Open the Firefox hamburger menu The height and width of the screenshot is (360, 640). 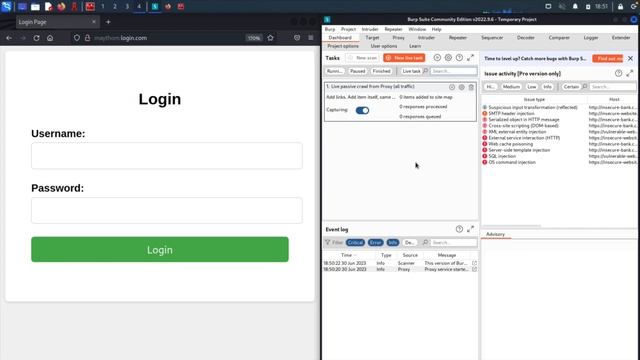pyautogui.click(x=311, y=38)
